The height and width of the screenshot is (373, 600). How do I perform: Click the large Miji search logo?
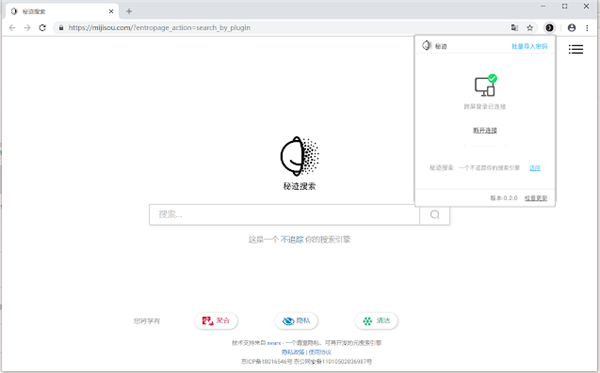299,156
